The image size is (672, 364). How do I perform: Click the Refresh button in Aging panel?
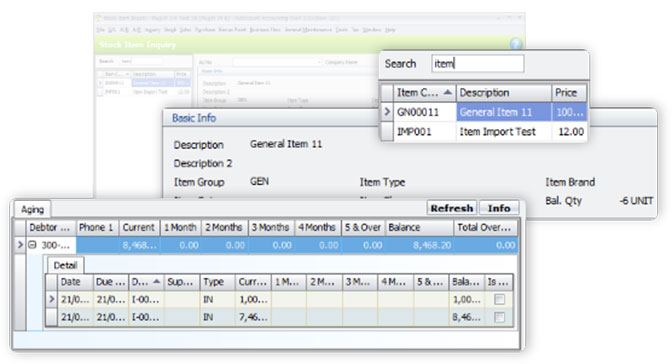click(x=452, y=208)
